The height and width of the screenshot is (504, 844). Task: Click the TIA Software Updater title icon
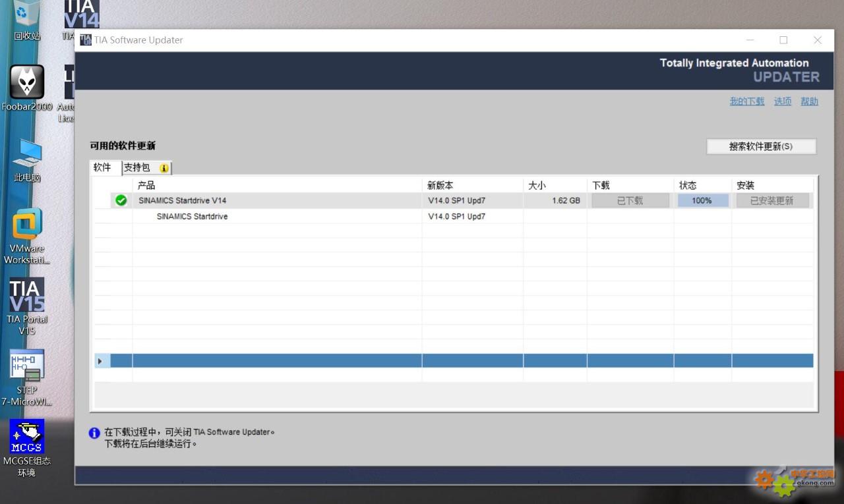86,40
